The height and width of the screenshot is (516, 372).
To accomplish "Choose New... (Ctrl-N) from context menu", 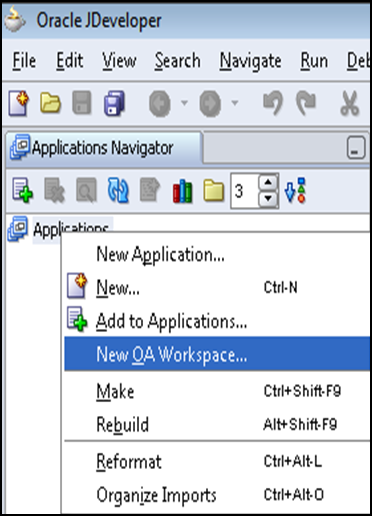I will [217, 287].
